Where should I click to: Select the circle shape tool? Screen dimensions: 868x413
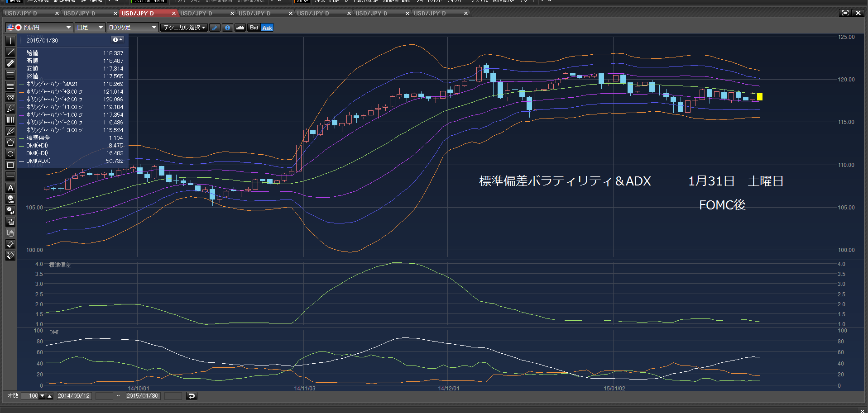click(x=10, y=154)
